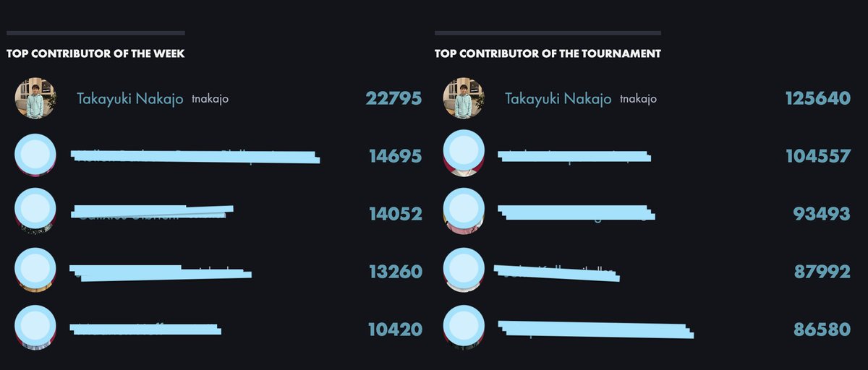Click avatar beside weekly score 10420
Screen dimensions: 868x370
point(35,328)
